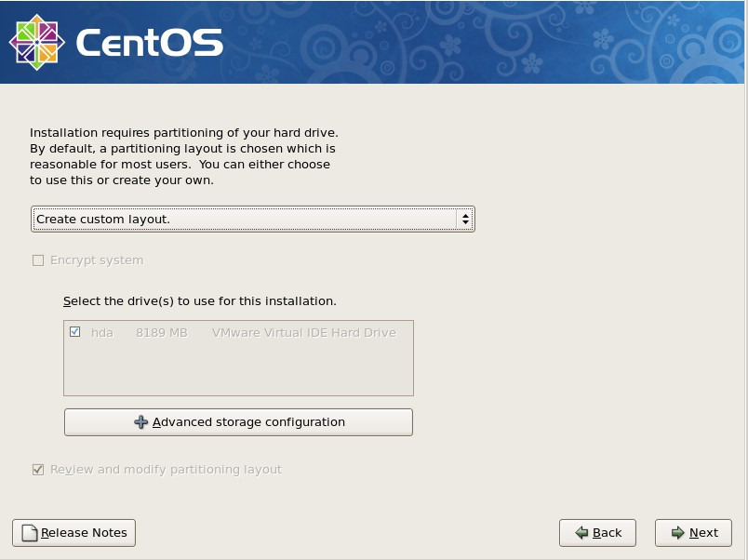Click the up-down arrows of the layout combo box
Screen dimensions: 748x560
(464, 220)
